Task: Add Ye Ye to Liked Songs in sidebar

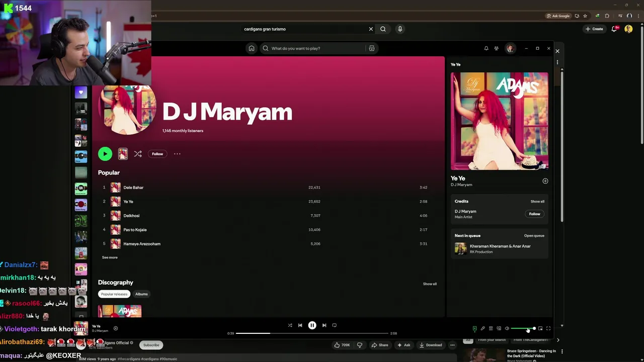Action: coord(545,181)
